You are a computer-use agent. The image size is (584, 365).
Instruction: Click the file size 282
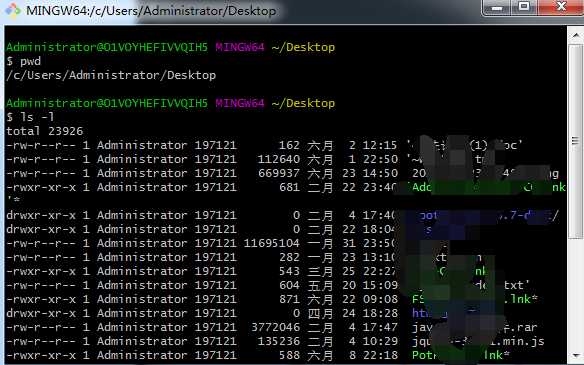pyautogui.click(x=289, y=257)
